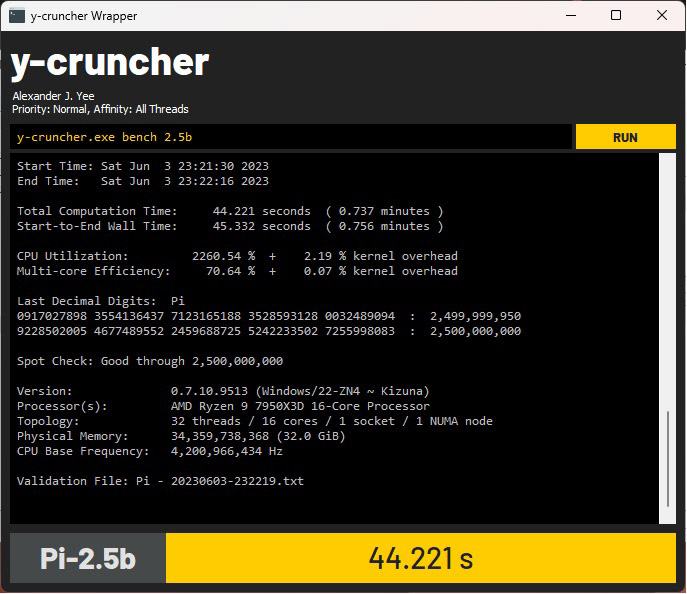Click the 44.221 s yellow result bar
687x594 pixels.
[x=421, y=558]
